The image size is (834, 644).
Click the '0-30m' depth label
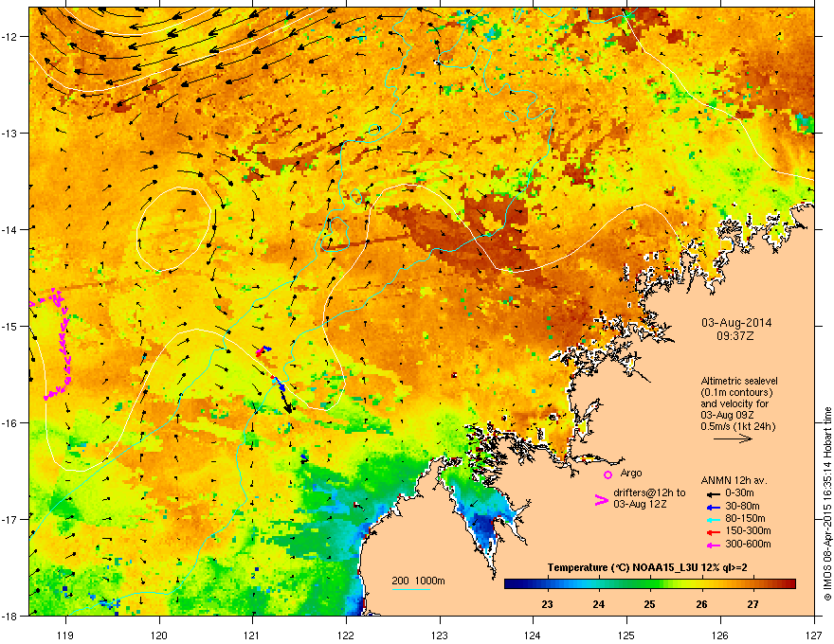(739, 493)
